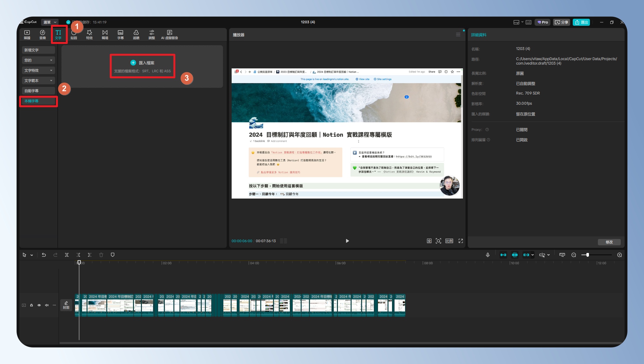
Task: Toggle main track magnet snapping
Action: [x=503, y=255]
